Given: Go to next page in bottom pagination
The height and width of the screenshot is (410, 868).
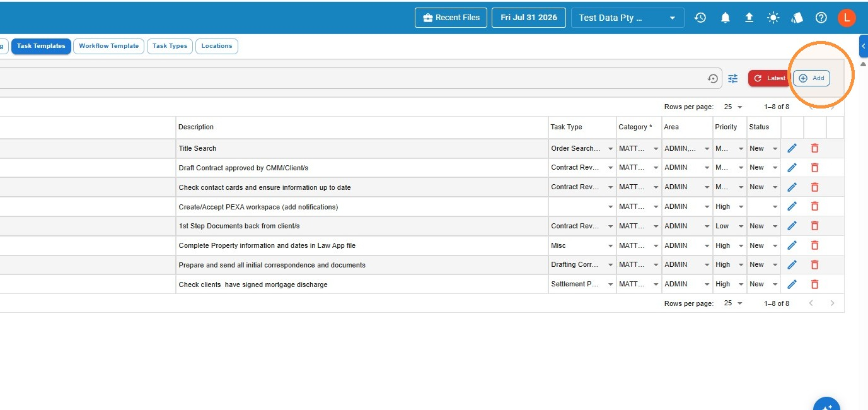Looking at the screenshot, I should (833, 303).
